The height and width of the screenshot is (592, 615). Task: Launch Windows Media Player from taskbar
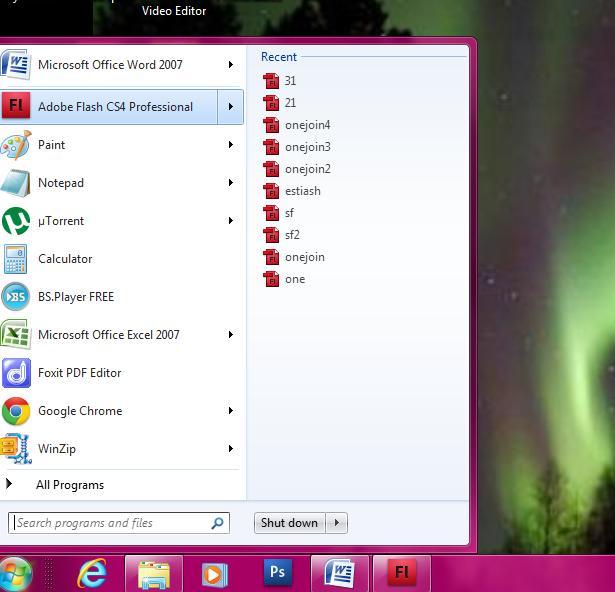point(215,575)
